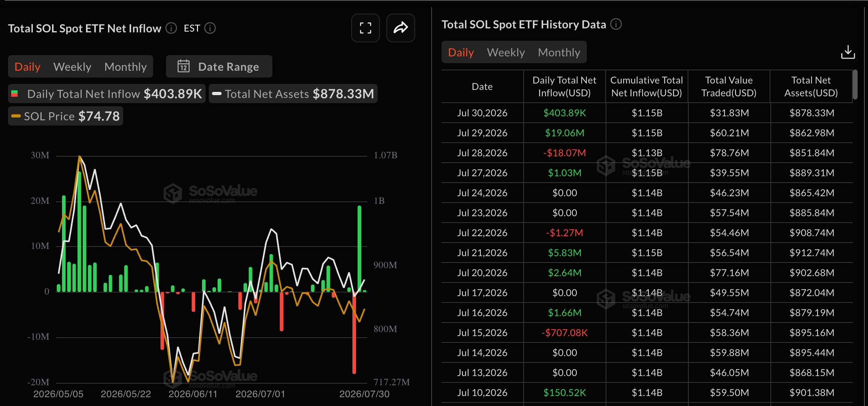The width and height of the screenshot is (868, 406).
Task: Download the history data table
Action: coord(848,52)
